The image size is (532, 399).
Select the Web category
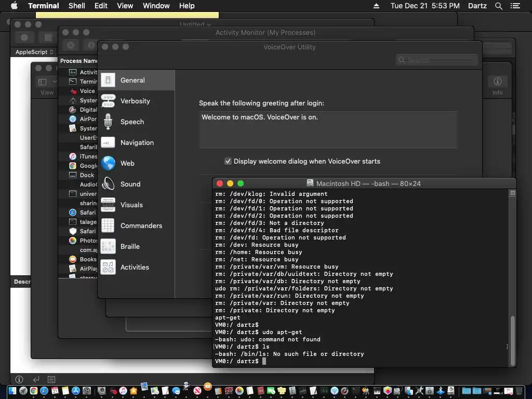pos(137,163)
